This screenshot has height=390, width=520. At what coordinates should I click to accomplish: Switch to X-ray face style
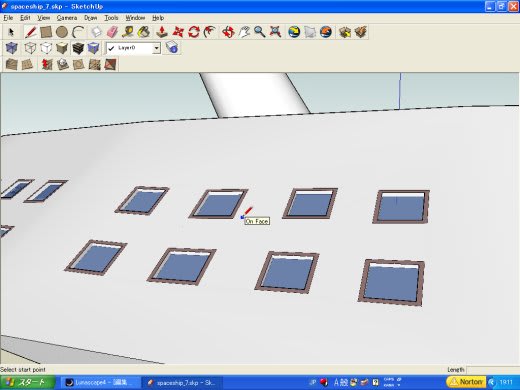point(12,48)
